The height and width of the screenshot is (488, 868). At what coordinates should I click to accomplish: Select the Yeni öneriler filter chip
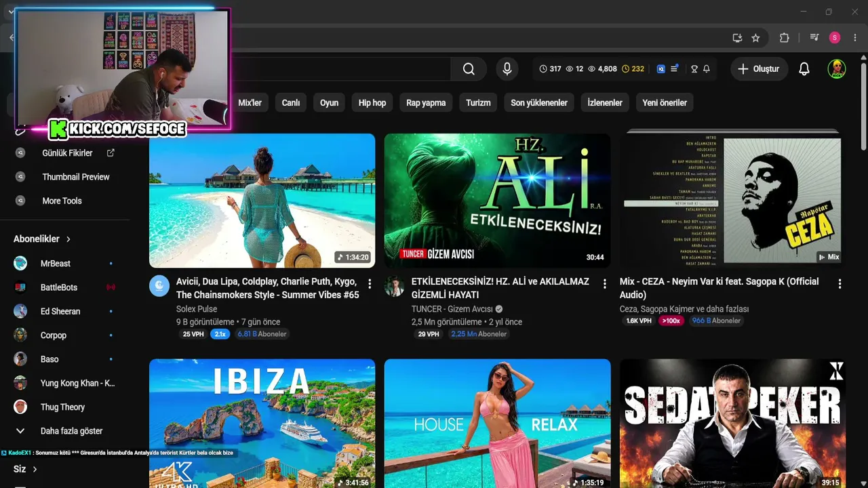(665, 103)
